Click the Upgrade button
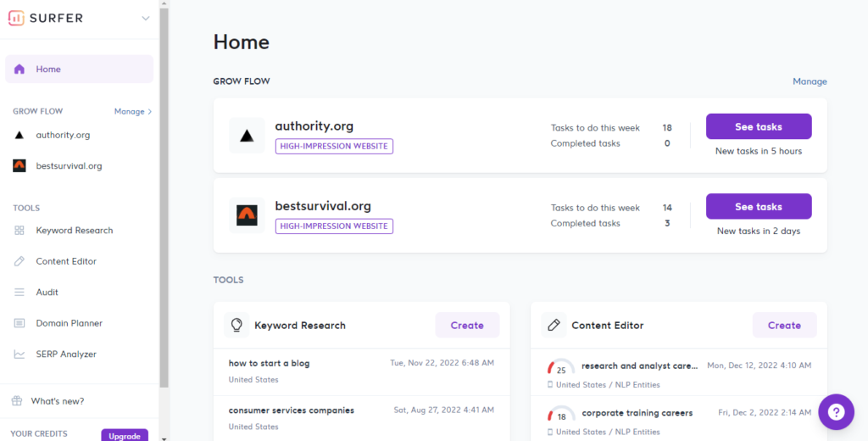Screen dimensions: 868x441 pos(125,435)
